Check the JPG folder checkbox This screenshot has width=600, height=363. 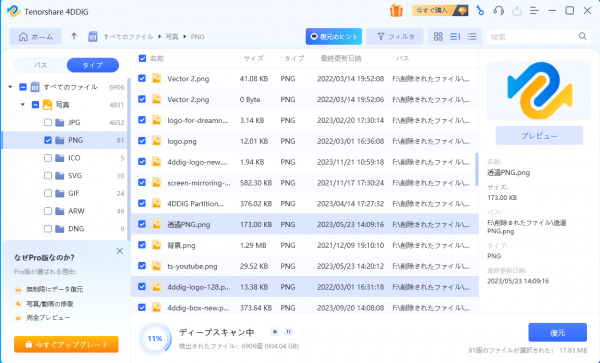click(48, 122)
